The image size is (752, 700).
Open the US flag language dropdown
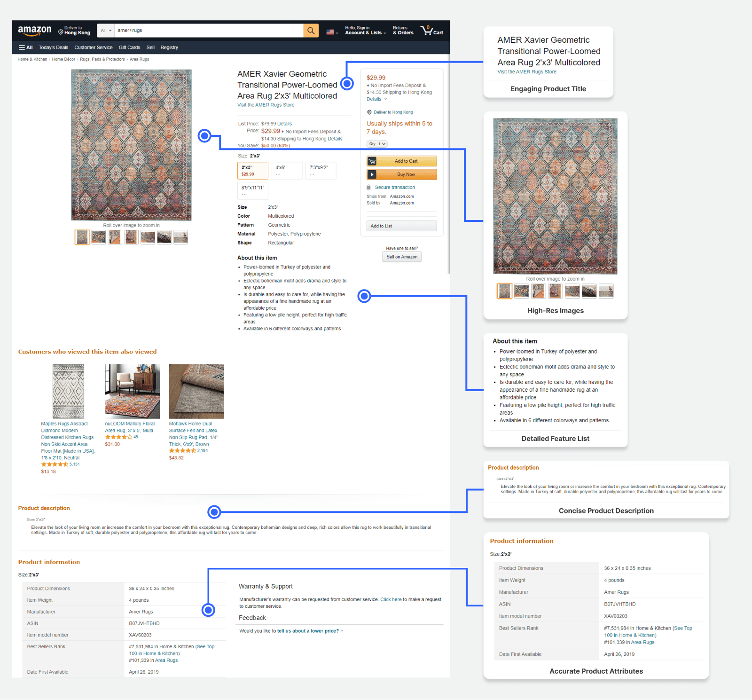(332, 32)
